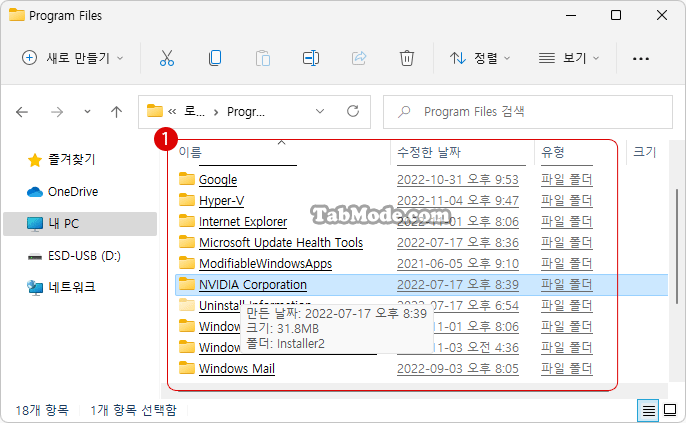Select 내 PC in navigation pane
Viewport: 686px width, 423px height.
click(x=80, y=224)
